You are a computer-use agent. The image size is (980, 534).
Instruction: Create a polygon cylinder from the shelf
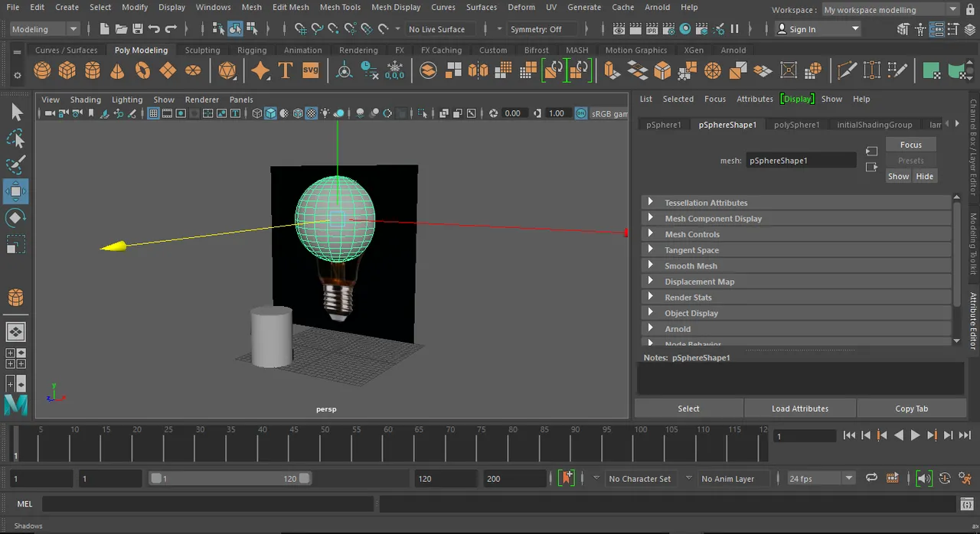(93, 71)
